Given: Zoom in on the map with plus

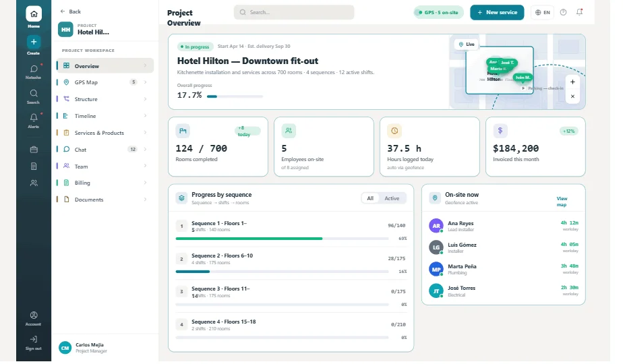Looking at the screenshot, I should coord(572,82).
